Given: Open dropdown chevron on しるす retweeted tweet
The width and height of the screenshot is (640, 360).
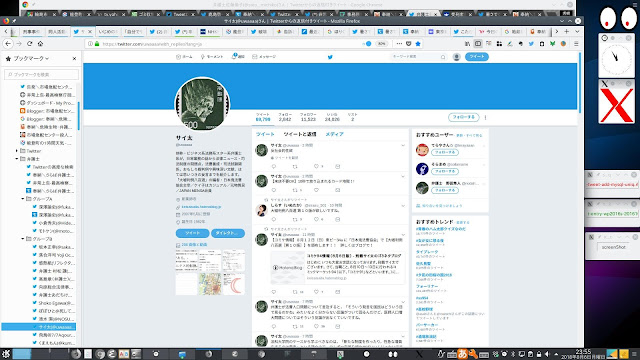Looking at the screenshot, I should tap(403, 205).
